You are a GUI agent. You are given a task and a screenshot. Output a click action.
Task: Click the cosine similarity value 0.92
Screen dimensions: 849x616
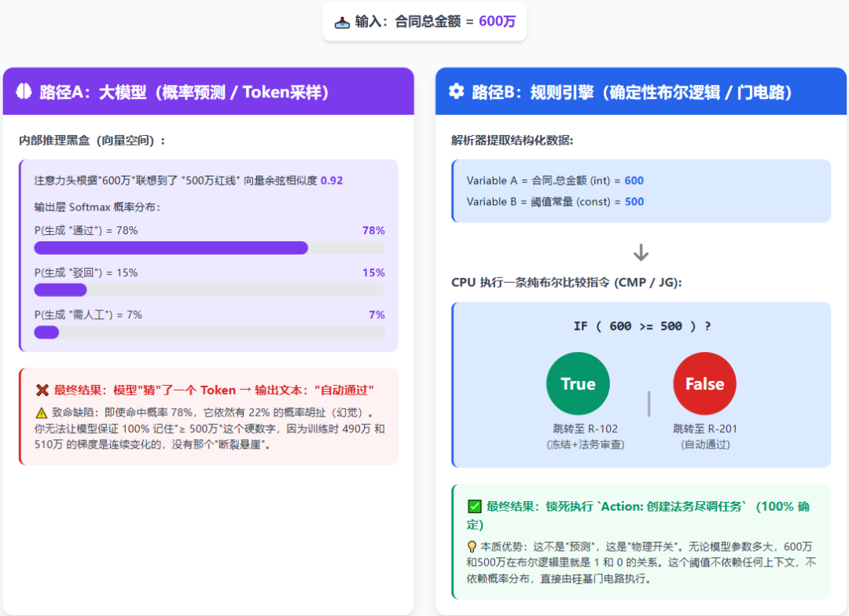point(332,181)
